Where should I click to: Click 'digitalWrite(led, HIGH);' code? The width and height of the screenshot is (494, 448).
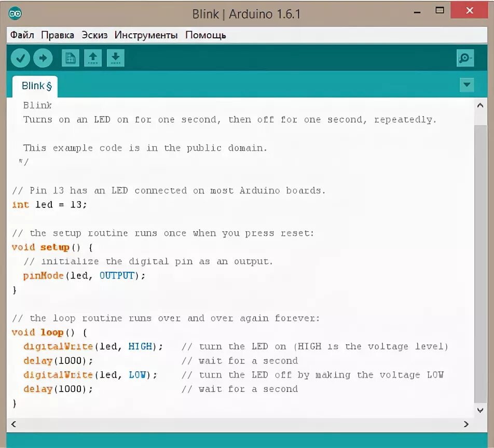click(93, 346)
